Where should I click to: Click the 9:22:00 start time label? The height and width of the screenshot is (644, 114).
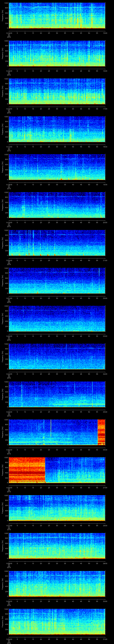[9, 336]
